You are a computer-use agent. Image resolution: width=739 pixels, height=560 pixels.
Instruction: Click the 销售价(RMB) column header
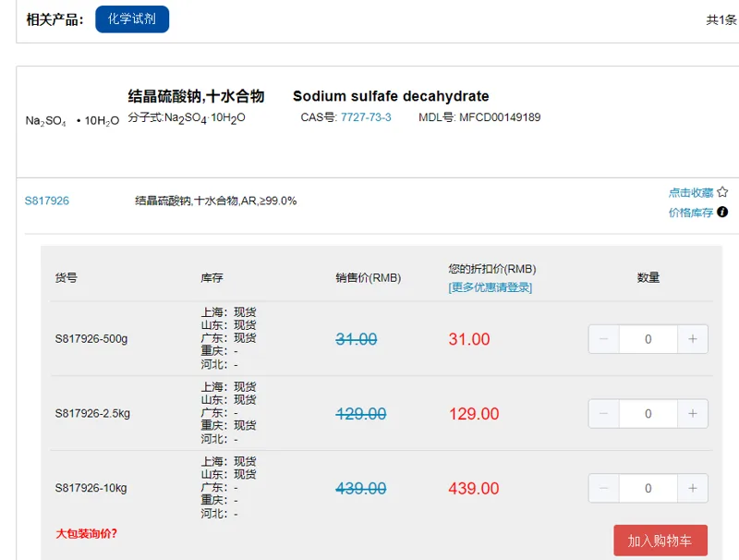(x=368, y=277)
